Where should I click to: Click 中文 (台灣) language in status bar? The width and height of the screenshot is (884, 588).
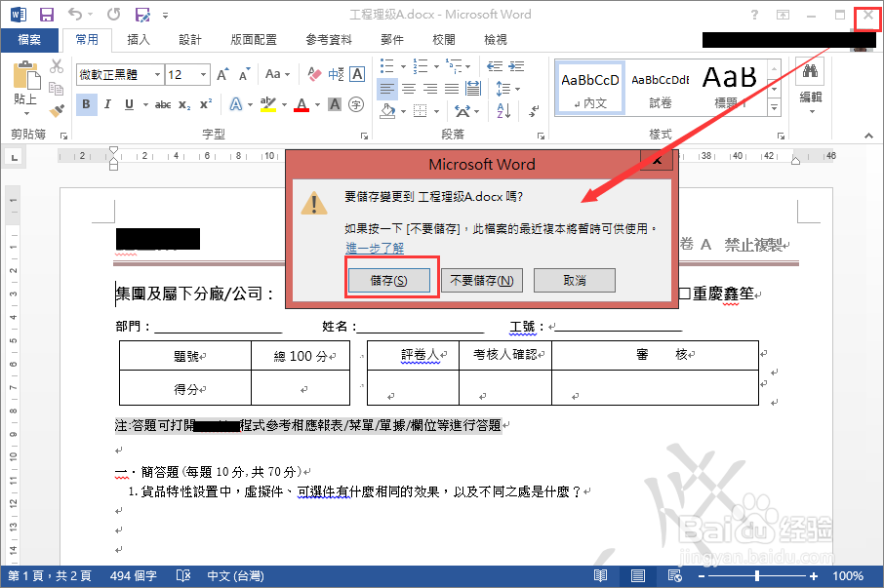coord(235,575)
